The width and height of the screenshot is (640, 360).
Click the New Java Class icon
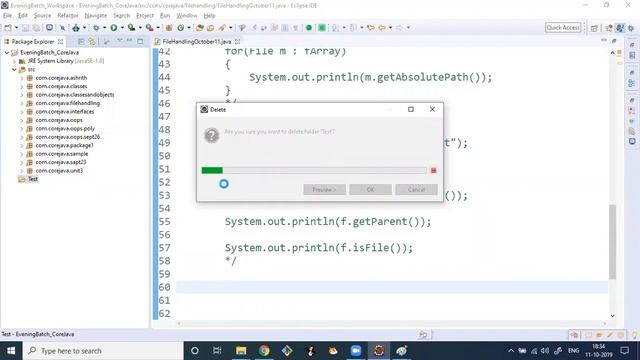pos(180,28)
